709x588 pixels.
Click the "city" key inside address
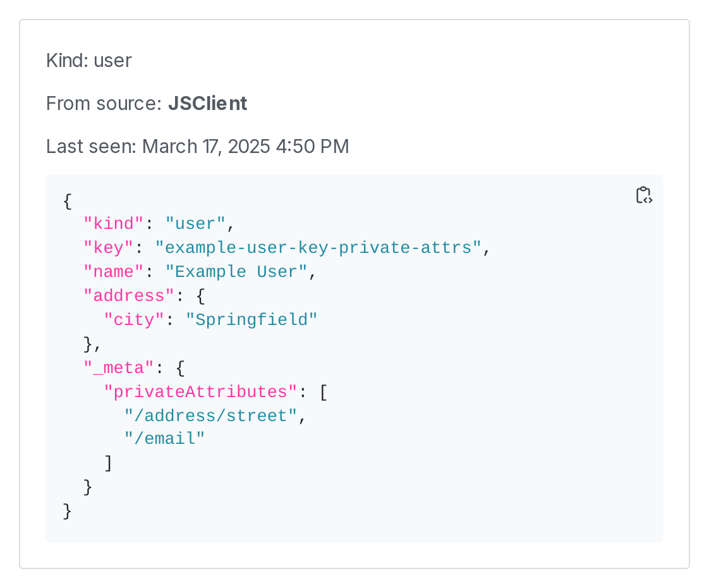click(133, 319)
